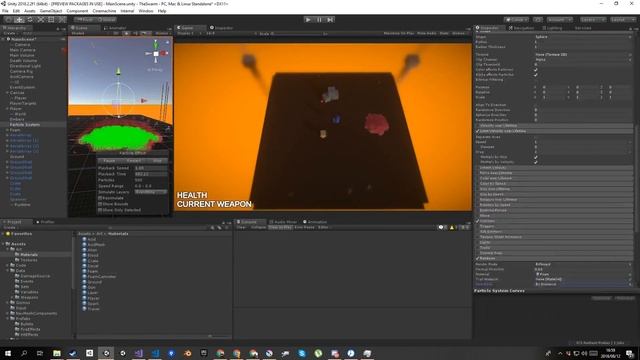Click Pause in Particle Effect overlay

click(109, 161)
